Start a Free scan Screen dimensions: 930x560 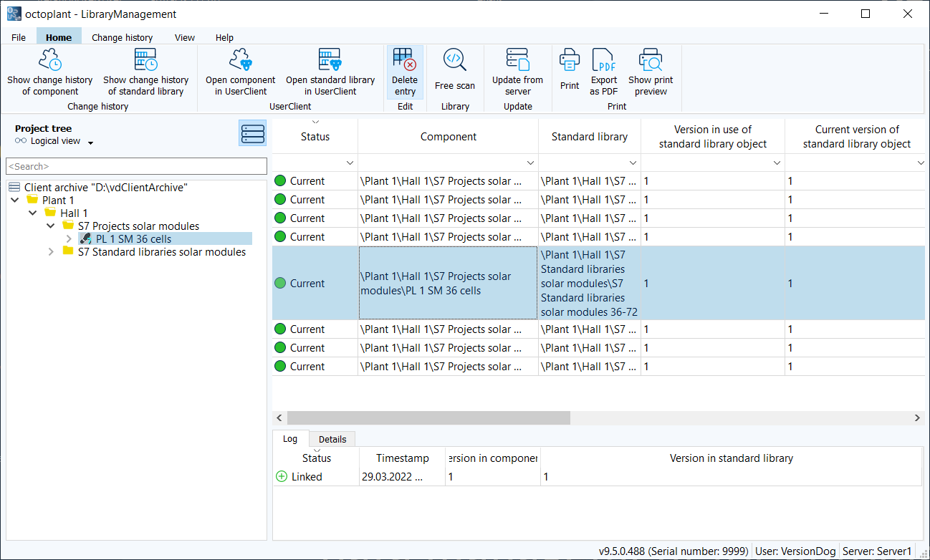(454, 72)
